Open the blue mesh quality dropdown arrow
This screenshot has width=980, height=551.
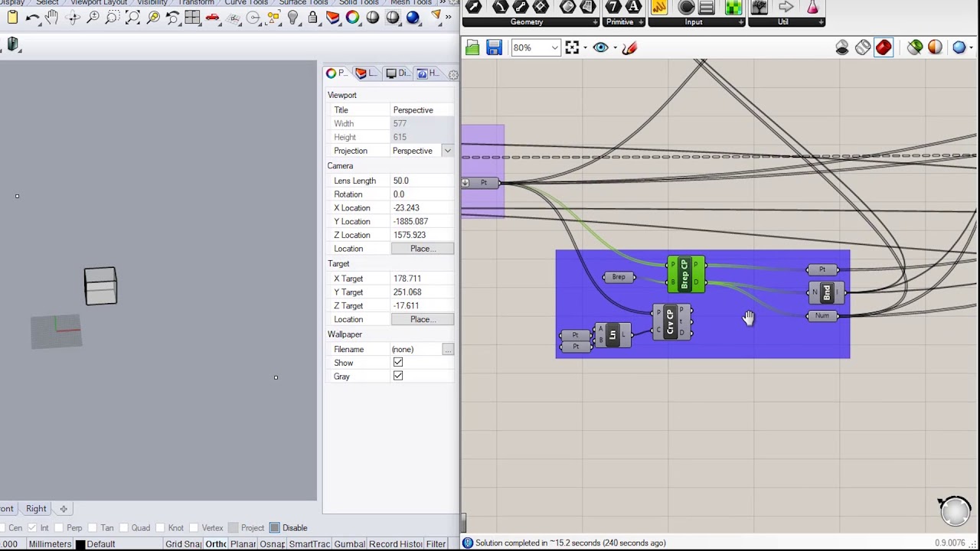pyautogui.click(x=972, y=48)
